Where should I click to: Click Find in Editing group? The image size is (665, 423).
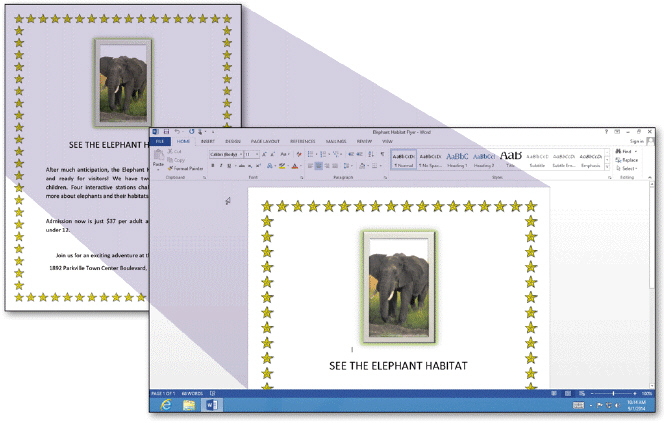point(626,151)
